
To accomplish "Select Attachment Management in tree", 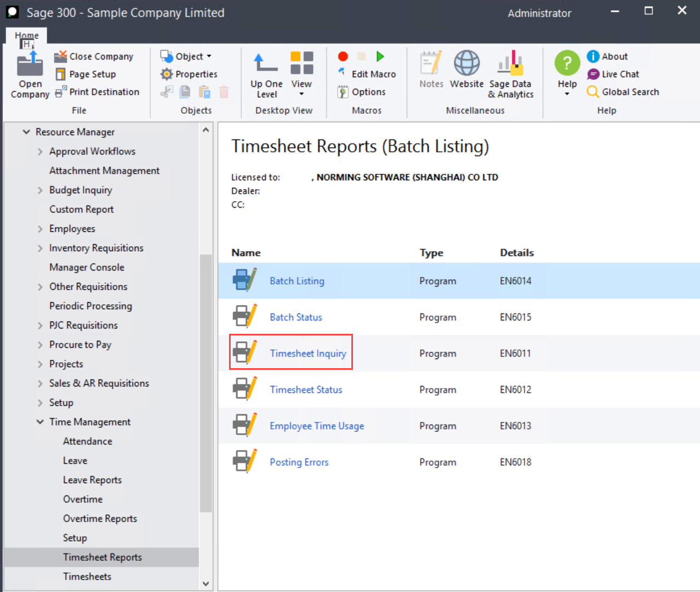I will point(105,171).
